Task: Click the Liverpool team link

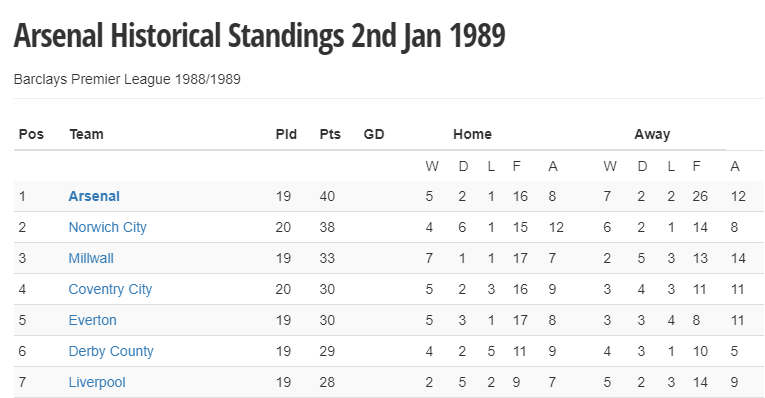Action: (97, 382)
